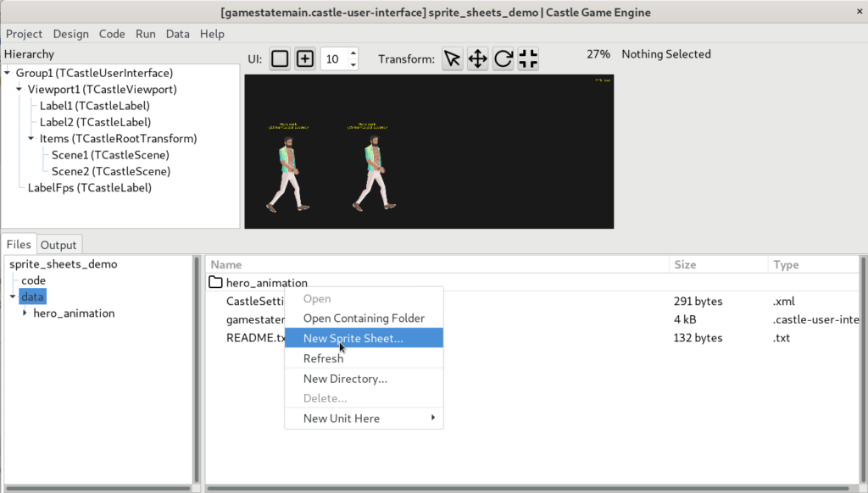
Task: Decrease UI spacing using the spinner down arrow
Action: [x=354, y=64]
